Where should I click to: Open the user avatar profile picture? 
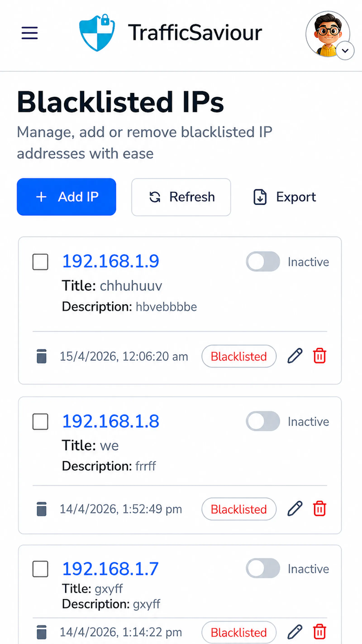328,34
